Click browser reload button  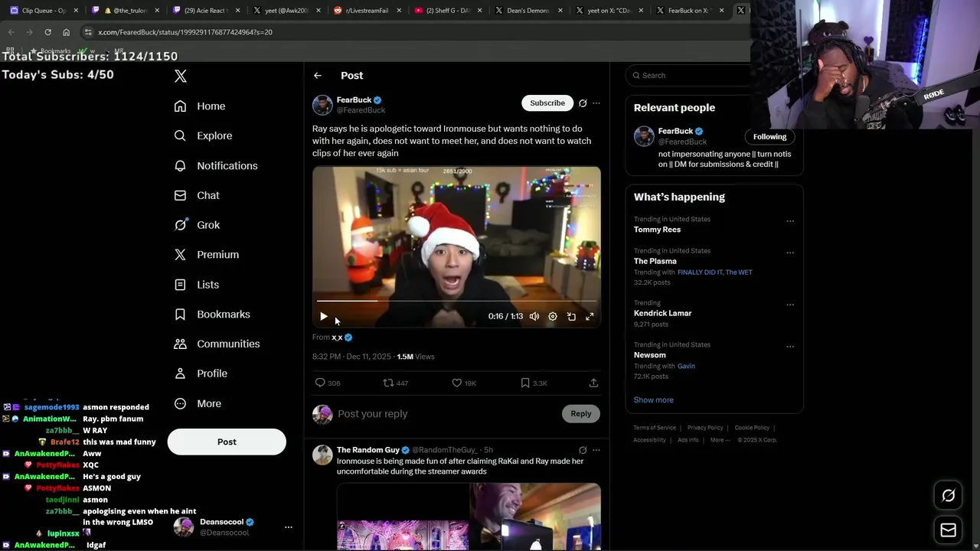coord(47,32)
